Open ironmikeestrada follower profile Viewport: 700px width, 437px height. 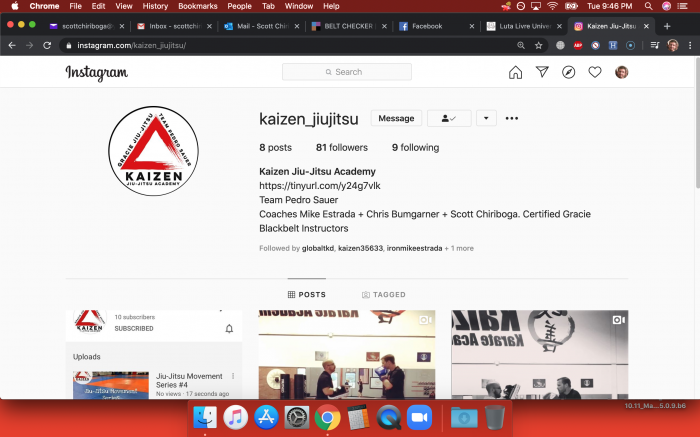[x=414, y=248]
